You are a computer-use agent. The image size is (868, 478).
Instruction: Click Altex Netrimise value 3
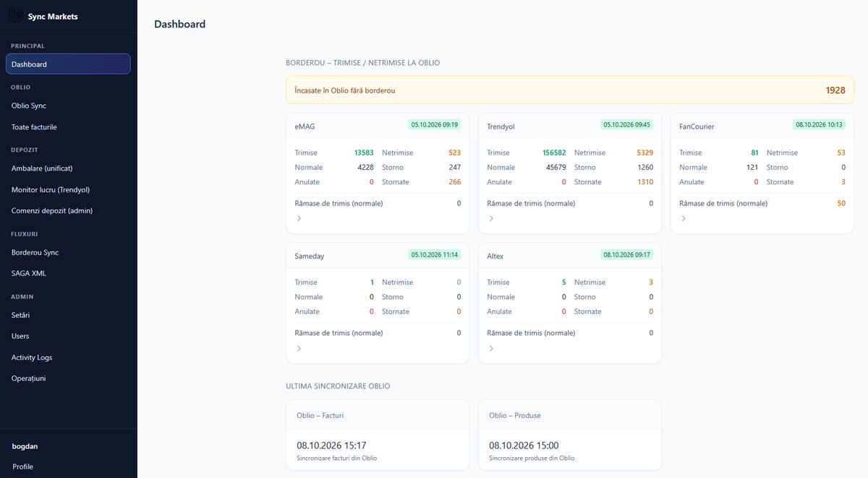[651, 282]
